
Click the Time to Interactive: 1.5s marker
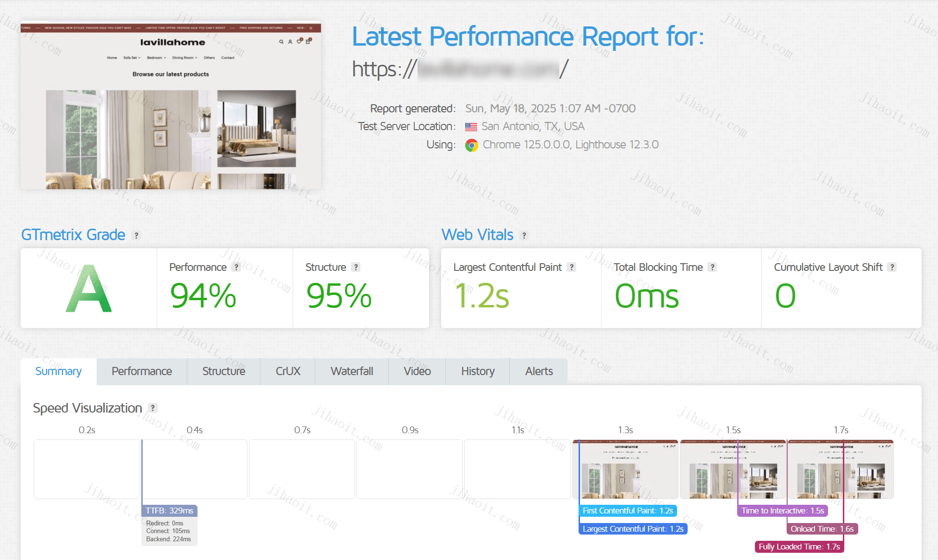[x=783, y=511]
